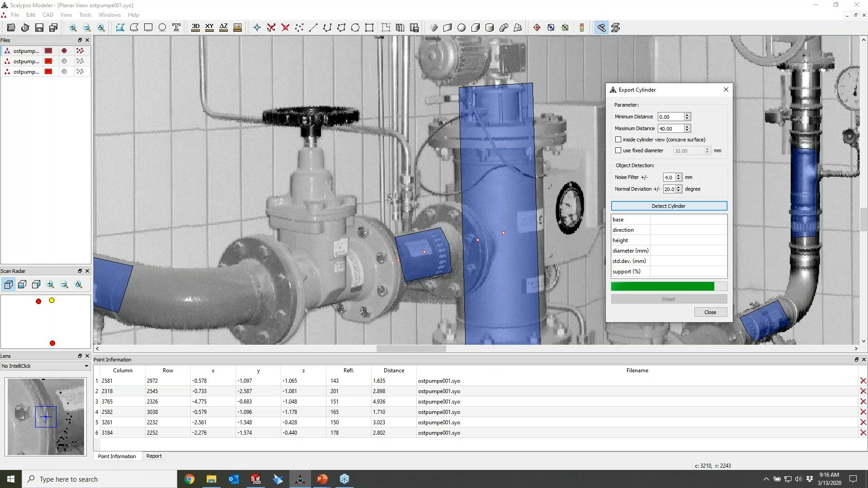The width and height of the screenshot is (868, 488).
Task: Click the zoom in magnifier toolbar icon
Action: 73,28
